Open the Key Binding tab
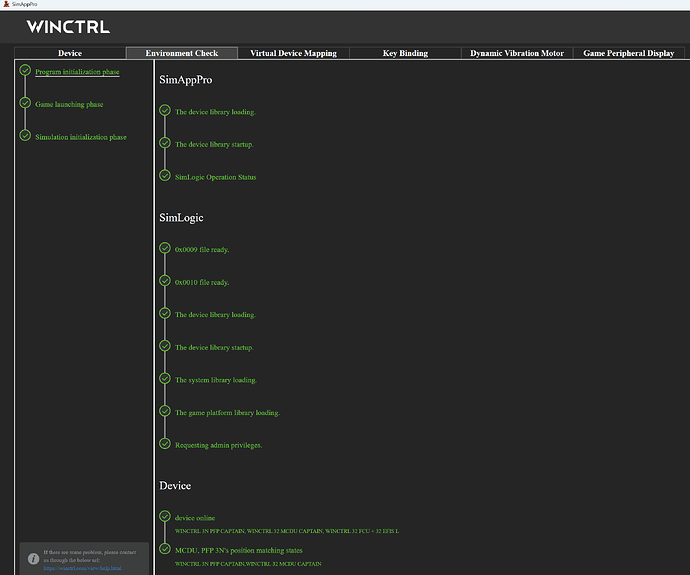Screen dimensions: 690x575 [405, 53]
